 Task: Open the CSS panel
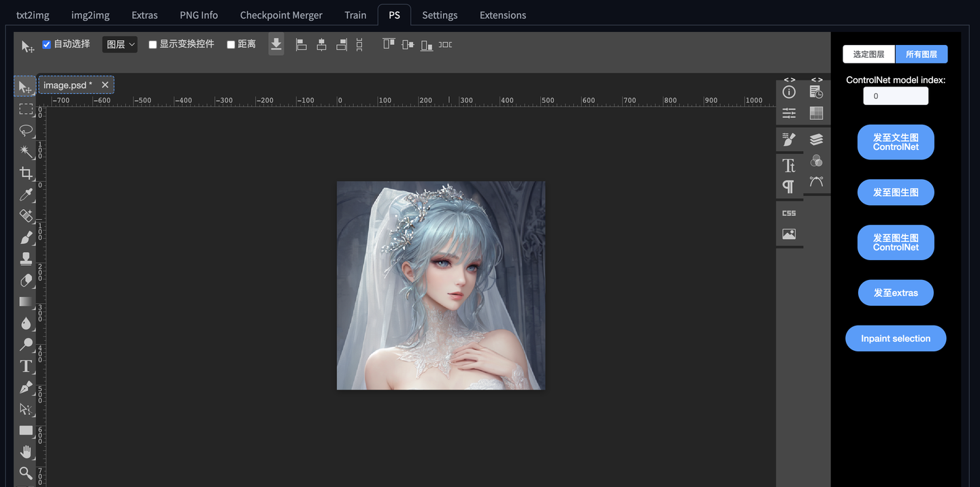789,213
